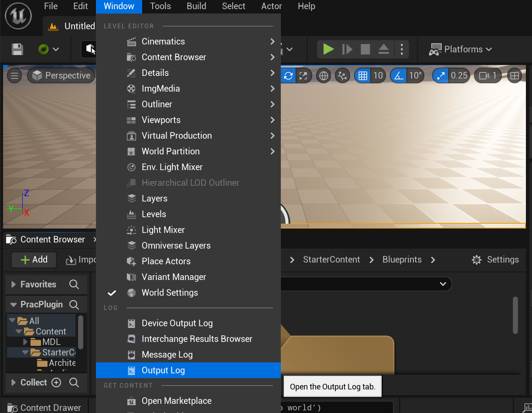Select the rotate transform tool in the viewport

point(288,76)
